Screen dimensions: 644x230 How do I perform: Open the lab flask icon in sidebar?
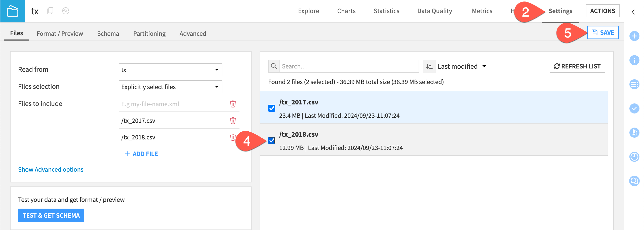pyautogui.click(x=634, y=133)
